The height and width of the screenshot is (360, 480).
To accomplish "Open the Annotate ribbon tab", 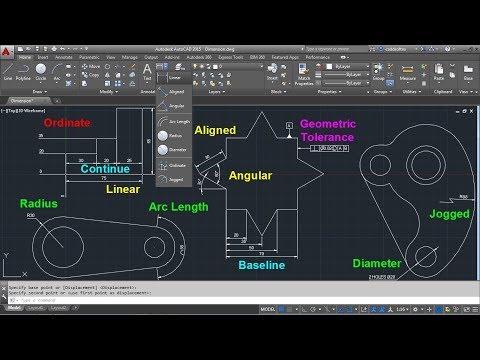I will pyautogui.click(x=63, y=57).
